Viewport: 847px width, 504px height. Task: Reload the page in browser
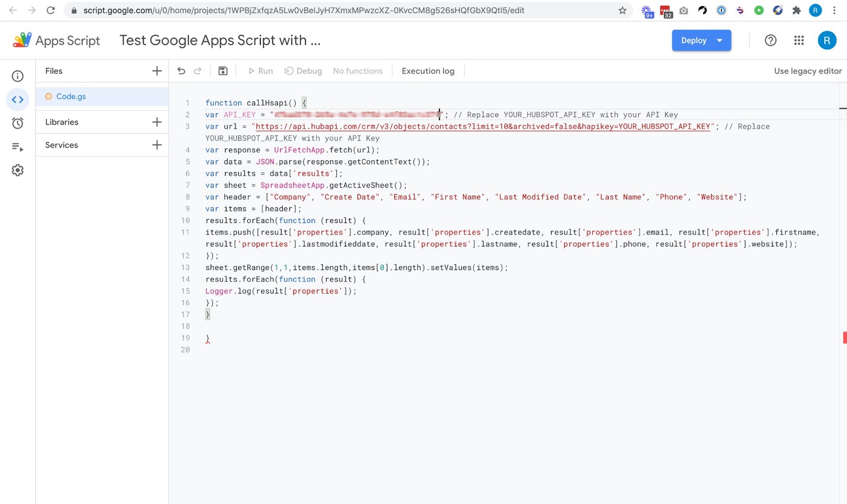[51, 10]
